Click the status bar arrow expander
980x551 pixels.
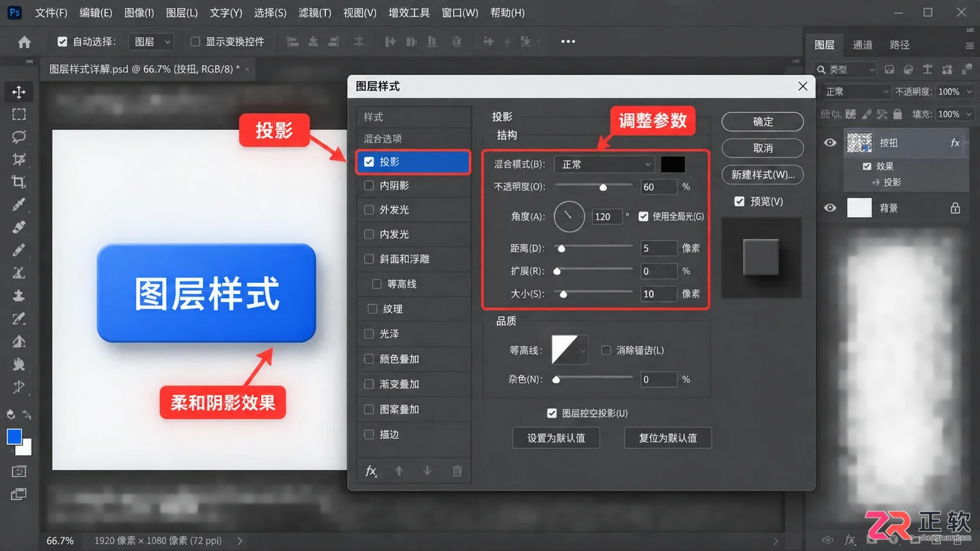coord(240,541)
